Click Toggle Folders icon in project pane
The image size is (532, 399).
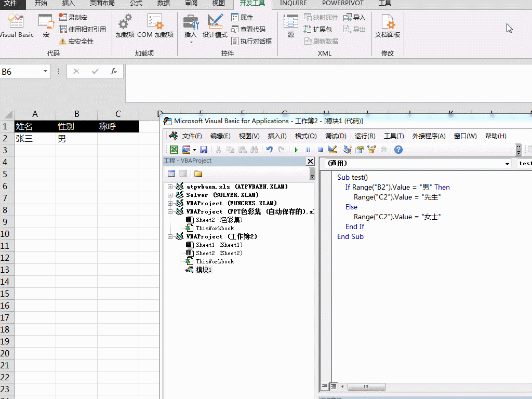click(x=198, y=174)
